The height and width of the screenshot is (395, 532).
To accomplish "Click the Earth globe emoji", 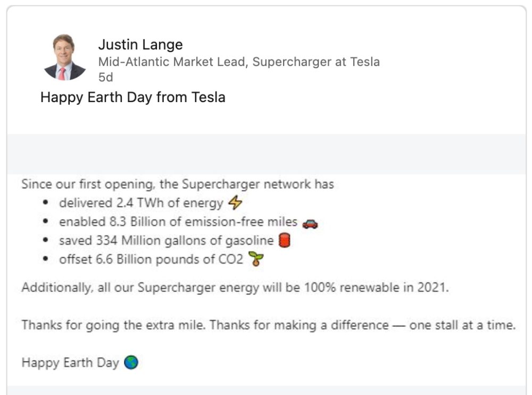I will [131, 363].
